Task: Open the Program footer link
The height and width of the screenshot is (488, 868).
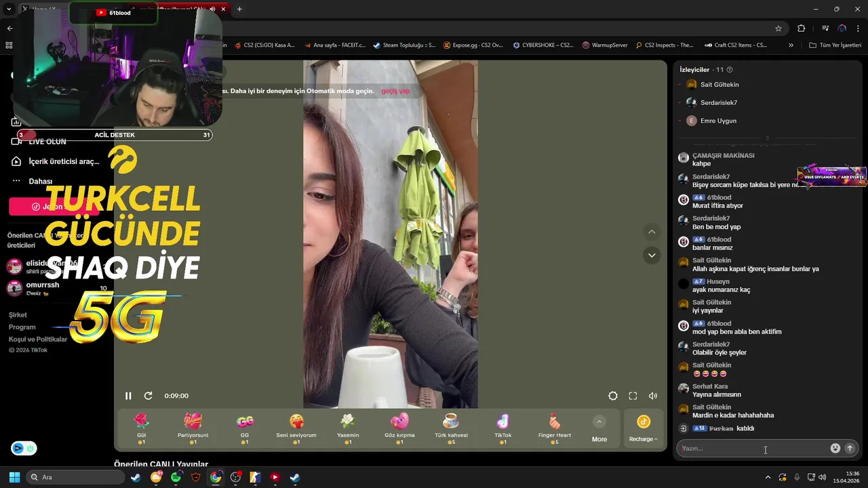Action: [22, 327]
